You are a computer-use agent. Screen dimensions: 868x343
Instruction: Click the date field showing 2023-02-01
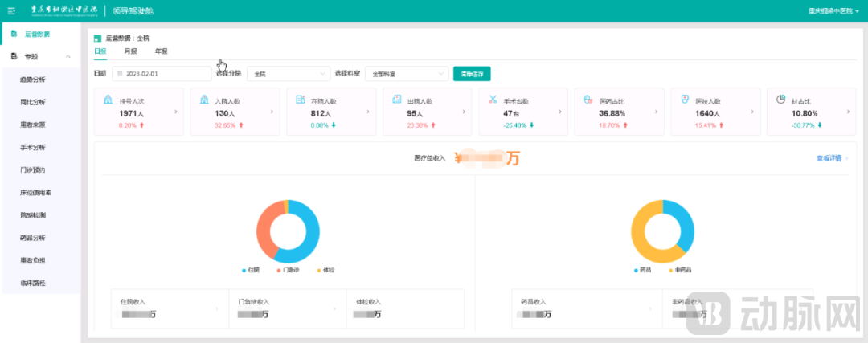coord(162,74)
